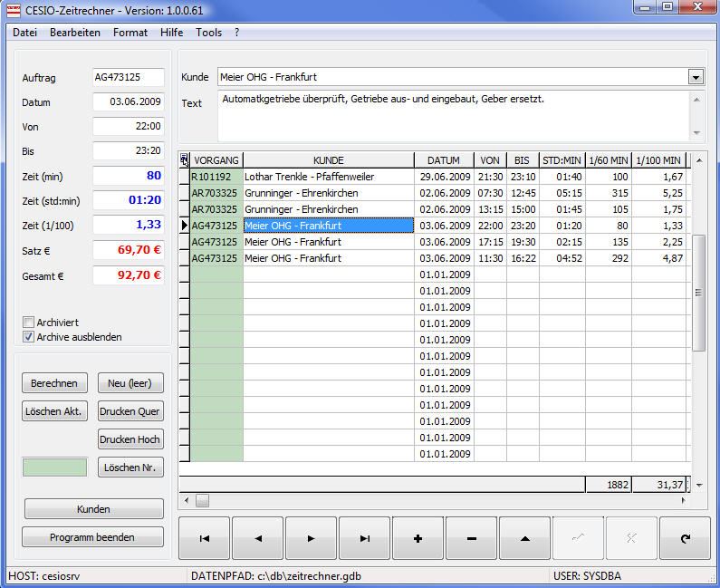
Task: Uncheck Archive ausblenden
Action: (x=28, y=337)
